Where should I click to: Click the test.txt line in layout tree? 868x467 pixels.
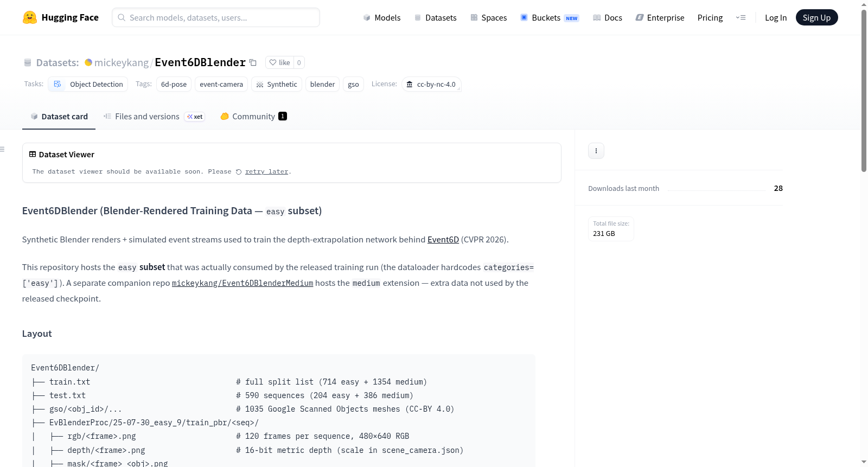tap(67, 395)
